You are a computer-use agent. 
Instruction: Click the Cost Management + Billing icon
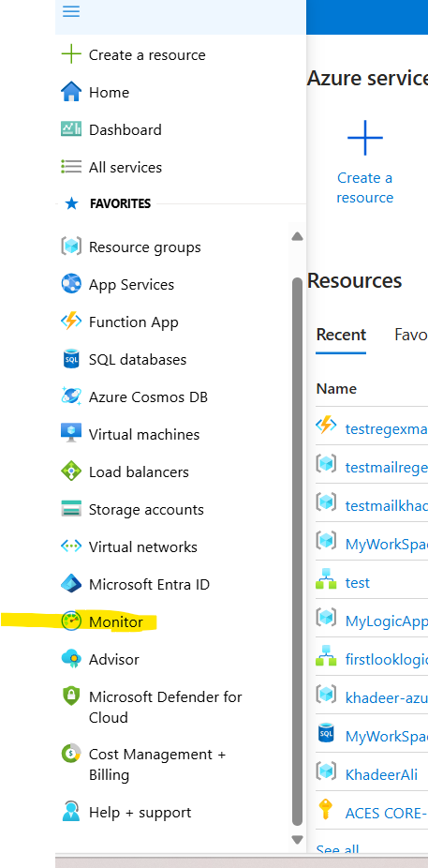click(71, 754)
